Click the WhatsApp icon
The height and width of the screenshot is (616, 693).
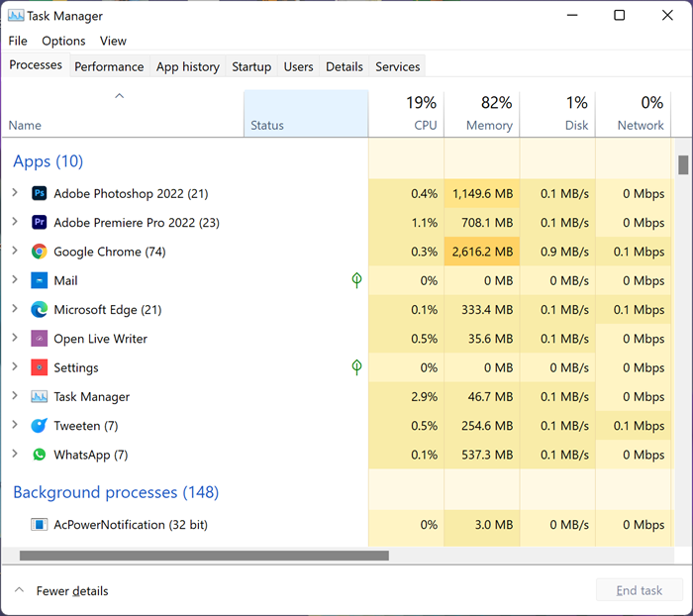39,455
